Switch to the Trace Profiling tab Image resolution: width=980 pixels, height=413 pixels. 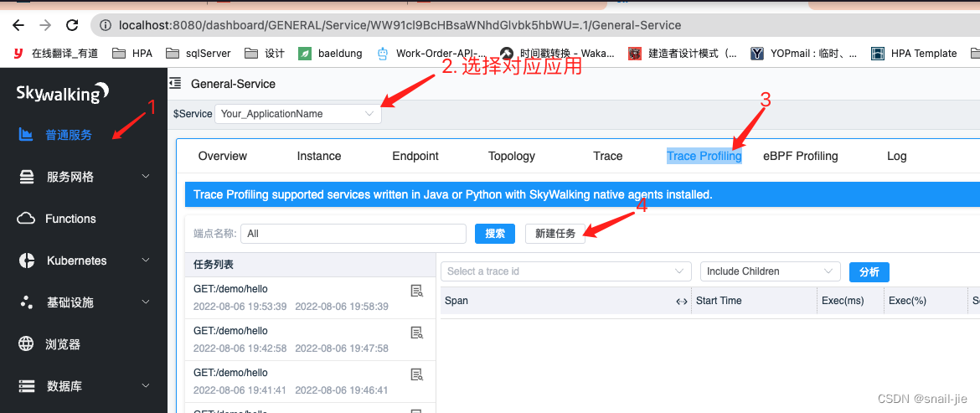704,156
